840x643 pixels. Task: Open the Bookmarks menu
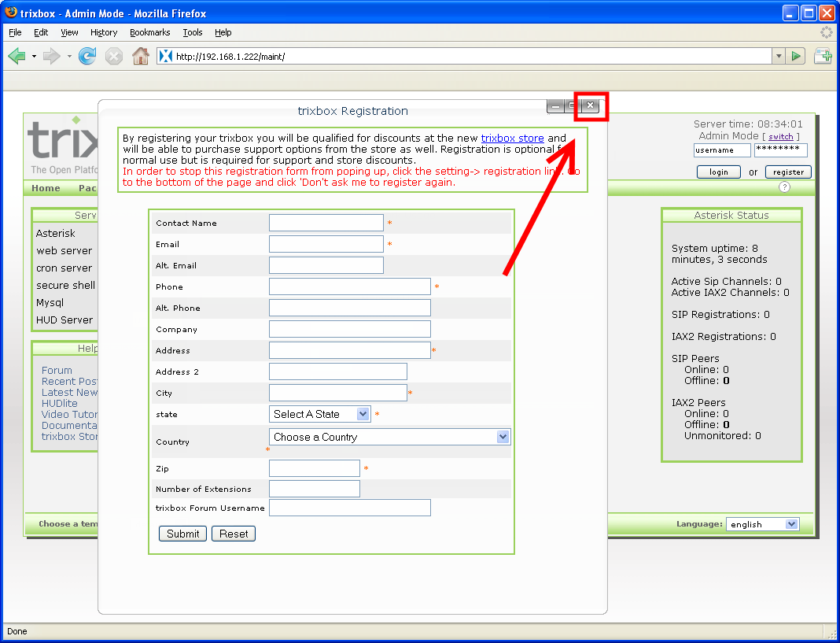(x=150, y=32)
